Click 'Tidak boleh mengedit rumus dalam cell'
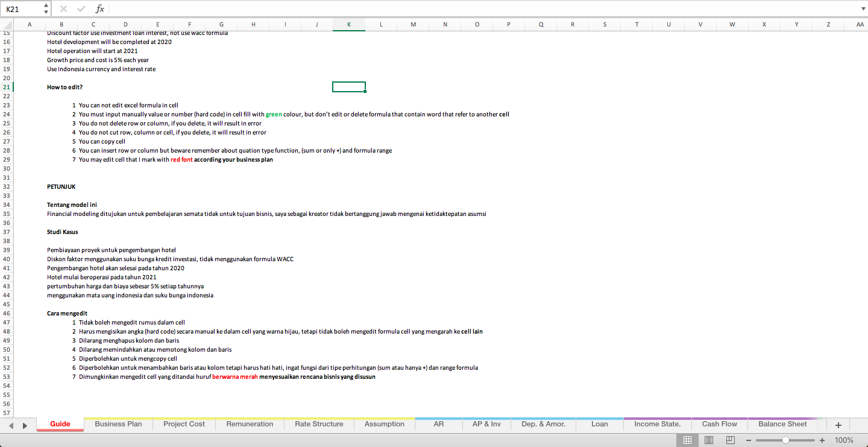This screenshot has width=868, height=447. click(x=132, y=322)
